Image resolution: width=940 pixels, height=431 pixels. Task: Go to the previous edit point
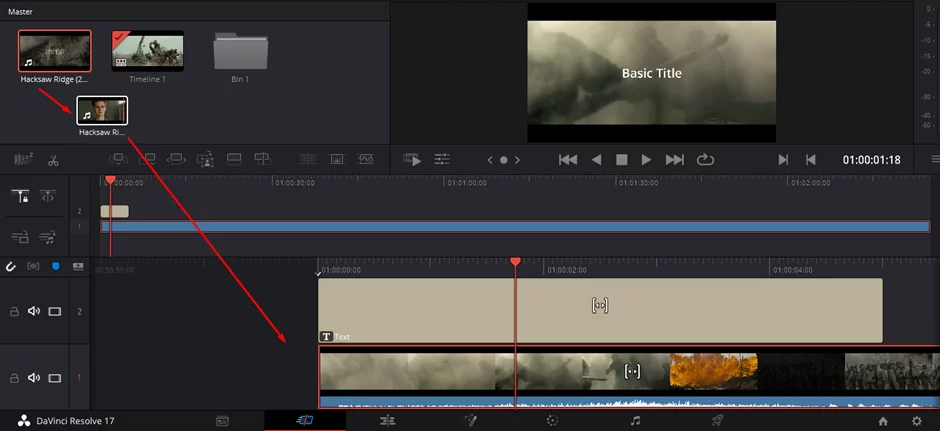coord(811,159)
